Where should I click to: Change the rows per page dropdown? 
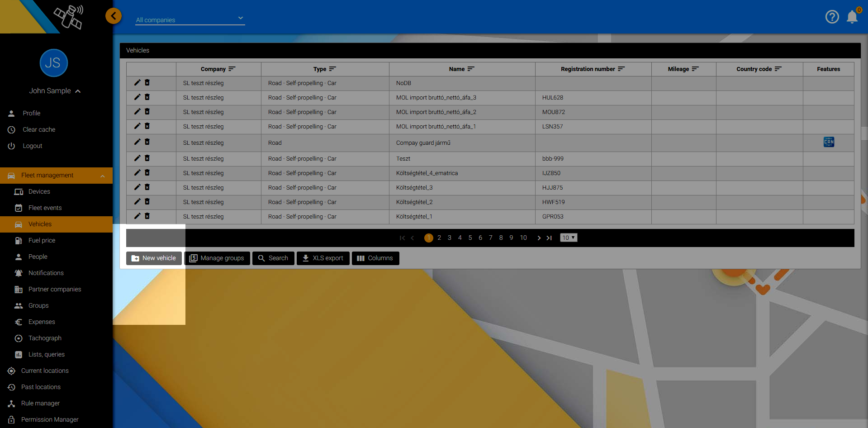[x=569, y=238]
